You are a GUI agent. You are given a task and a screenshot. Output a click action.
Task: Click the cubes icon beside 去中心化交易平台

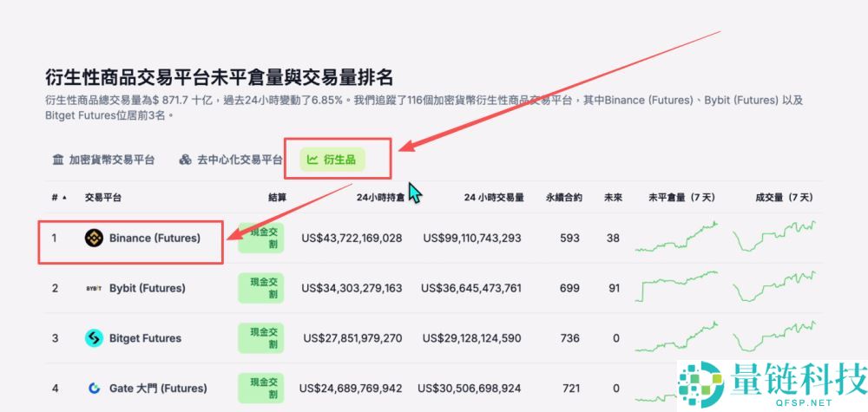(x=185, y=160)
